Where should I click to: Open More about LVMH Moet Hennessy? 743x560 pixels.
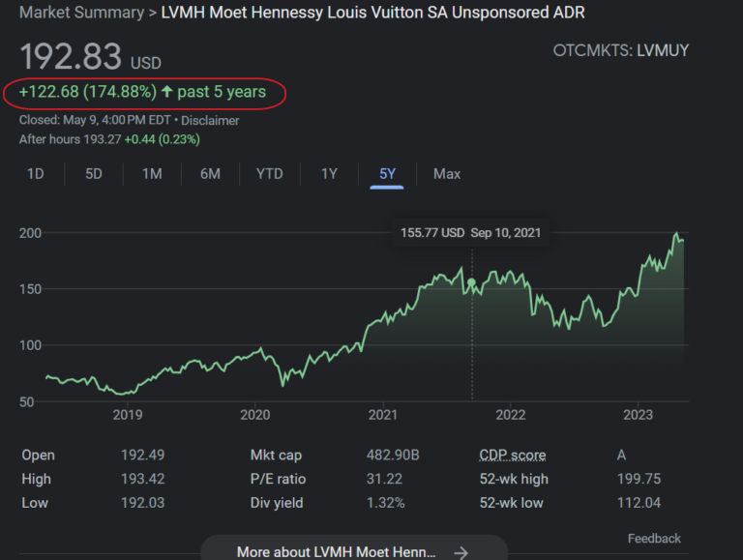(337, 552)
